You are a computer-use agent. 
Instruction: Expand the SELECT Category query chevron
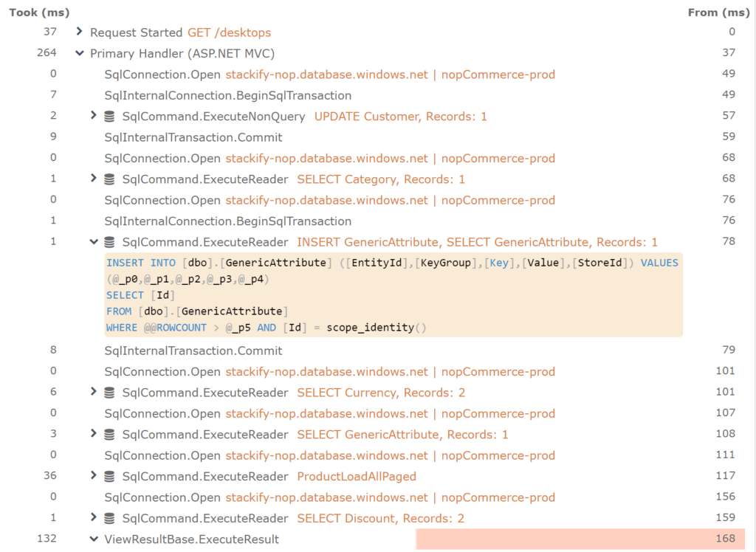coord(94,179)
